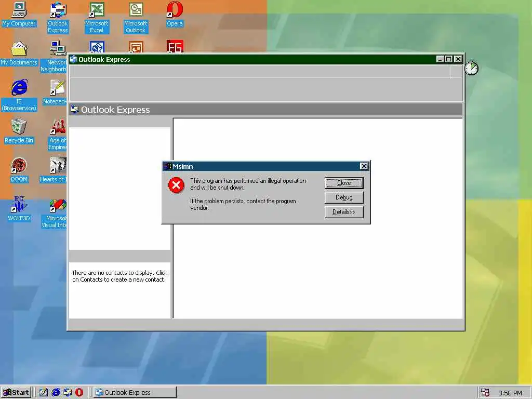Dismiss Msimn dialog with title bar X
Screen dimensions: 532x399
tap(364, 166)
